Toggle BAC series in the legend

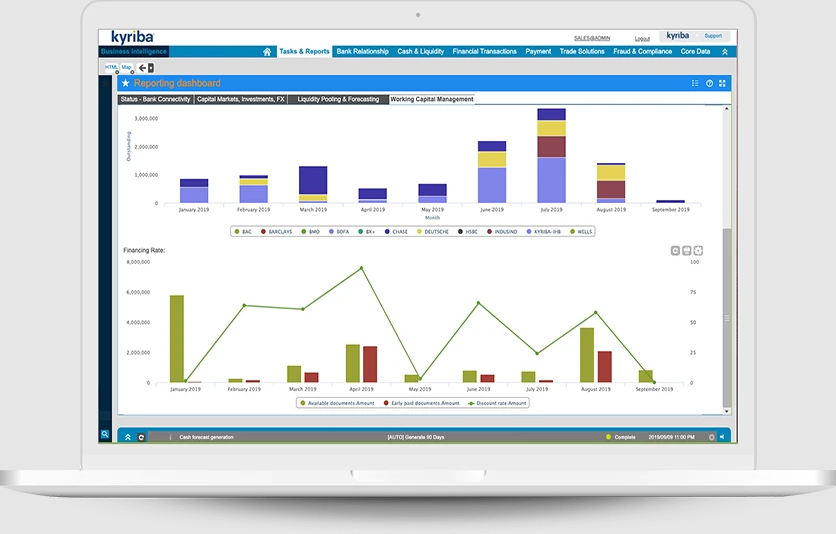click(x=243, y=232)
